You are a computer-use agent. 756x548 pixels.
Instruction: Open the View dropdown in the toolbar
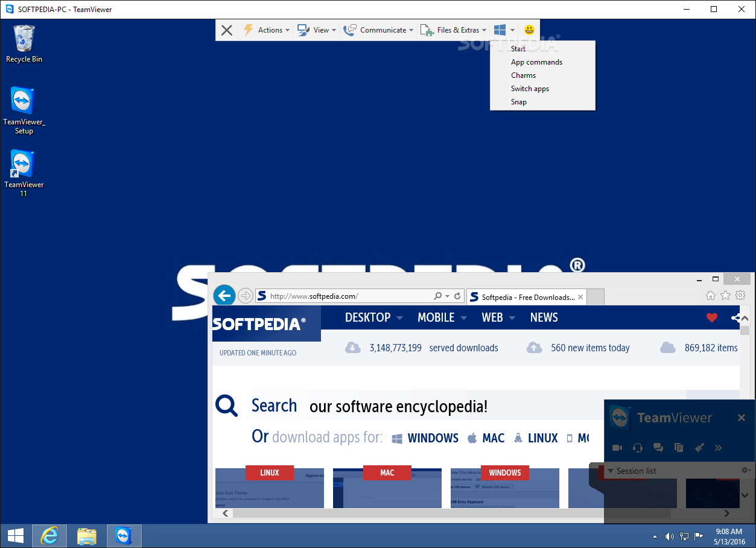317,30
